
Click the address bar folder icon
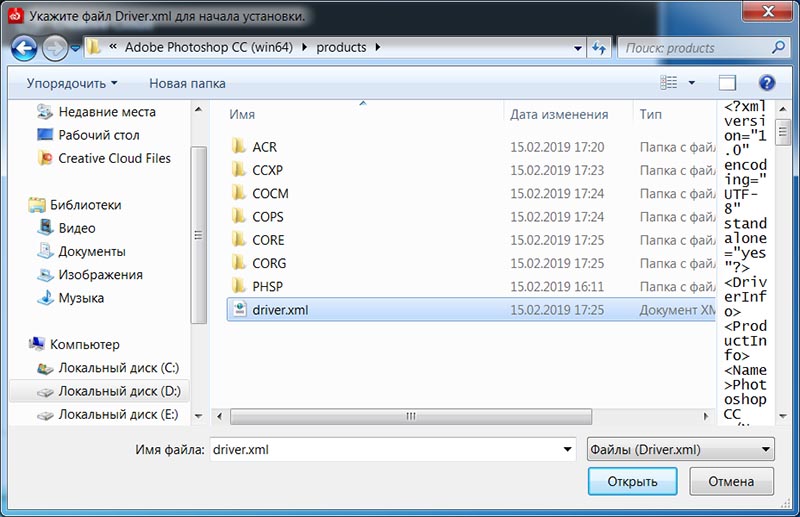point(93,47)
